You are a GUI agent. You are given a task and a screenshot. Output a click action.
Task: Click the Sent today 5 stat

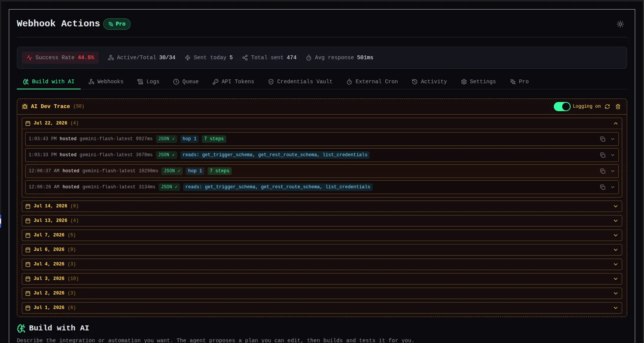pos(209,58)
